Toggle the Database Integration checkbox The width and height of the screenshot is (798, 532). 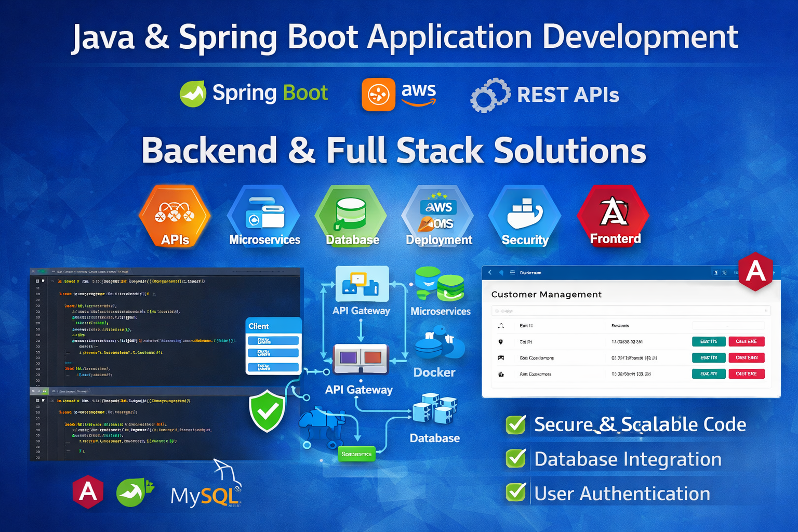click(516, 459)
